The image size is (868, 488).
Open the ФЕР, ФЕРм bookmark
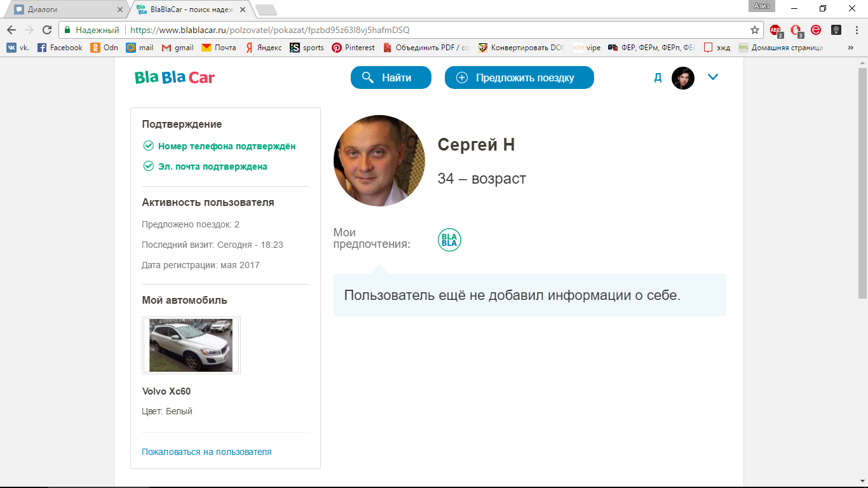click(x=652, y=48)
